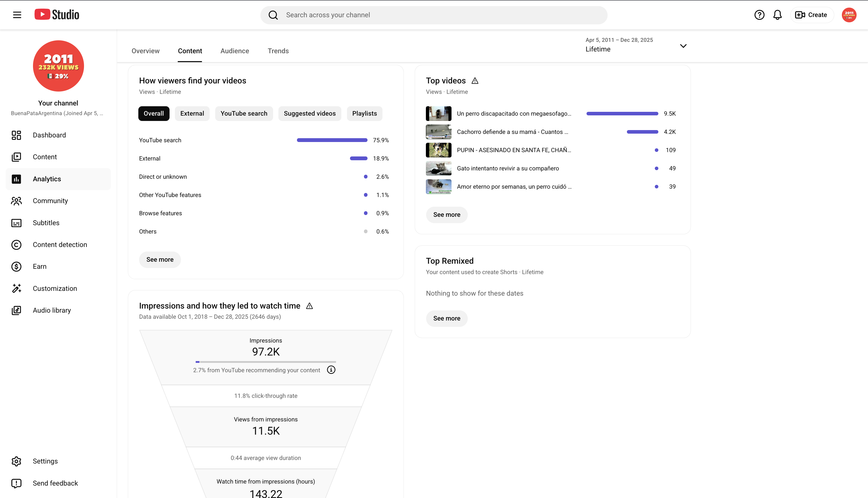Click title Amor eterno por semanas
Viewport: 868px width, 498px height.
(514, 186)
